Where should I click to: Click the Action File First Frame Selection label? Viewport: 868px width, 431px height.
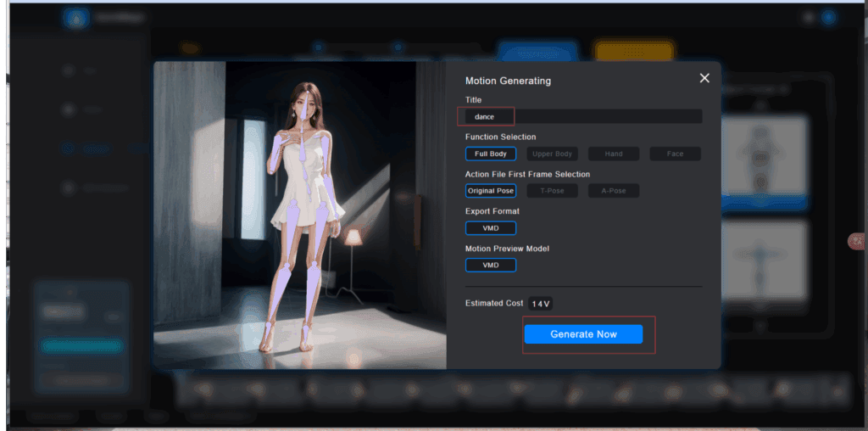[527, 174]
